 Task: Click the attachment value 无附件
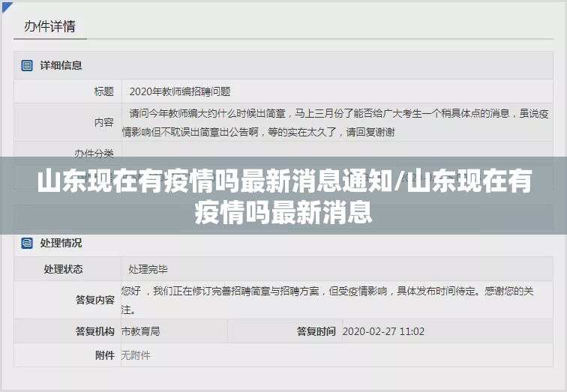tap(136, 355)
